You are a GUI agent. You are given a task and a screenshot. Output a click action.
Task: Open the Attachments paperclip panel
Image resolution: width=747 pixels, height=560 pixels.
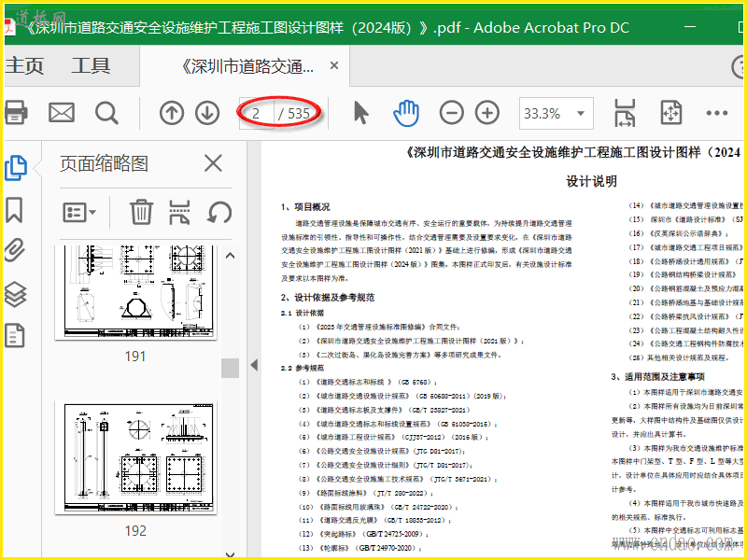15,250
